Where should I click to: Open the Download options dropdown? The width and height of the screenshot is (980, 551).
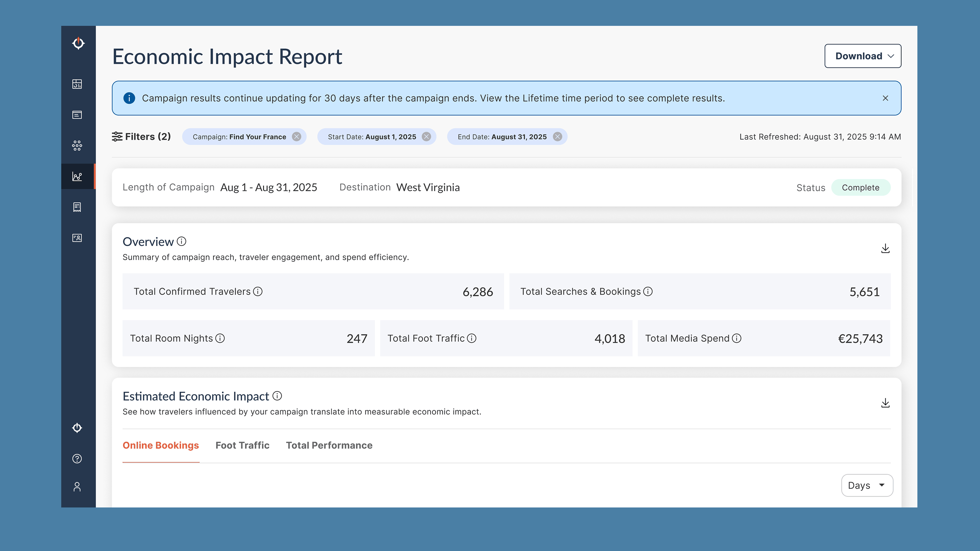point(862,55)
